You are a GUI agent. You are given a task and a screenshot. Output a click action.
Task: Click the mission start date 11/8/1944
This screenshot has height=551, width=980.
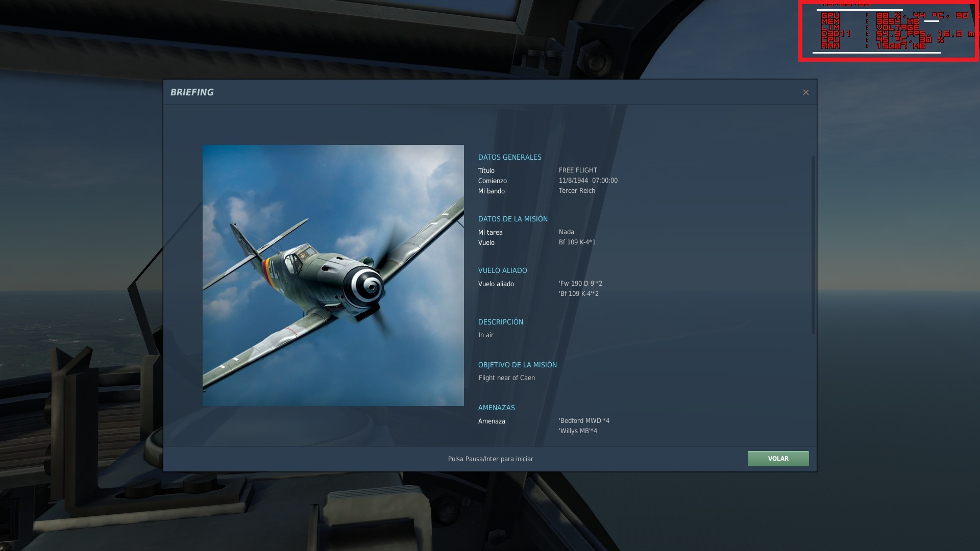coord(573,181)
